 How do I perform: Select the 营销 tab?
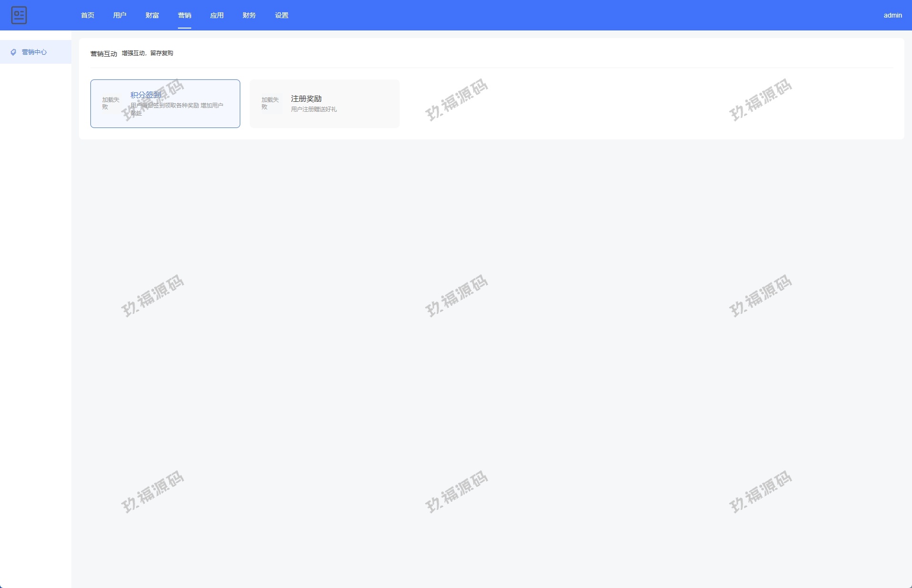pos(185,15)
